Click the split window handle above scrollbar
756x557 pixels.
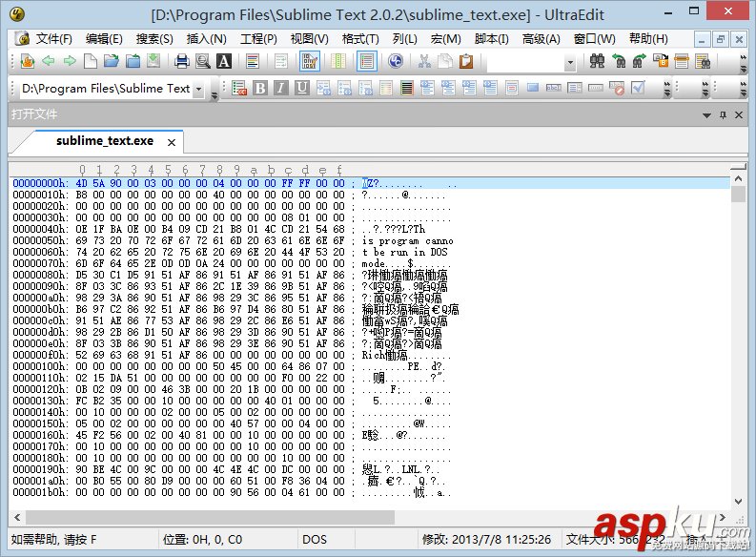(x=738, y=167)
